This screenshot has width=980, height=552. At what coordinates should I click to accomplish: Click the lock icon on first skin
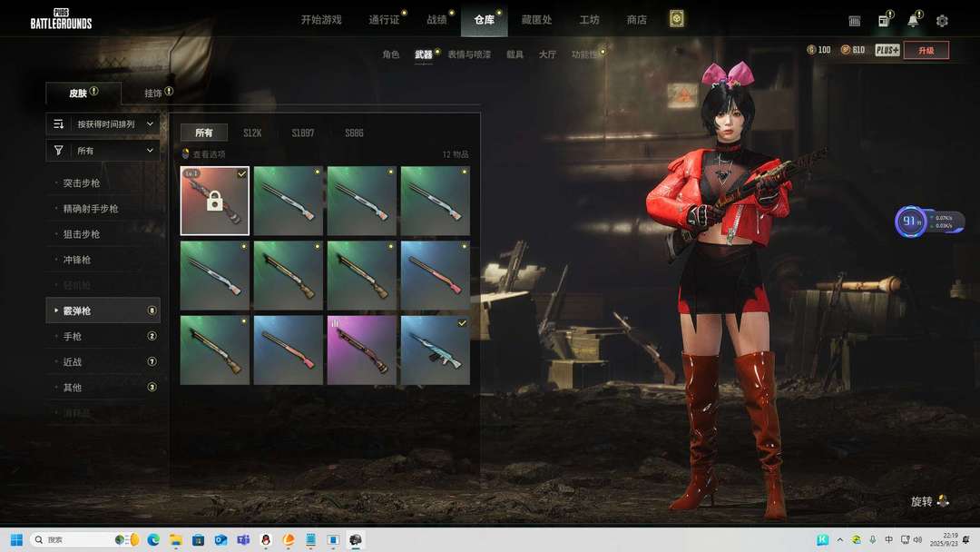click(214, 202)
